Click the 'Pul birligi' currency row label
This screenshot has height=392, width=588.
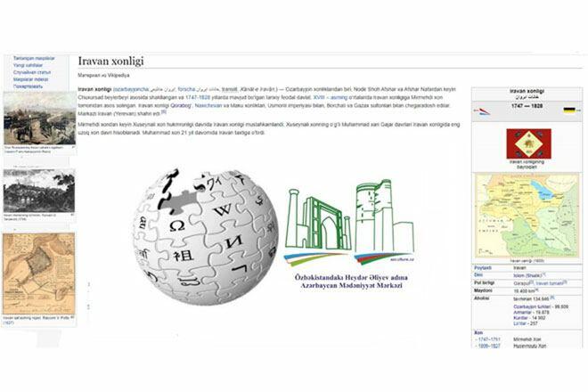point(484,282)
